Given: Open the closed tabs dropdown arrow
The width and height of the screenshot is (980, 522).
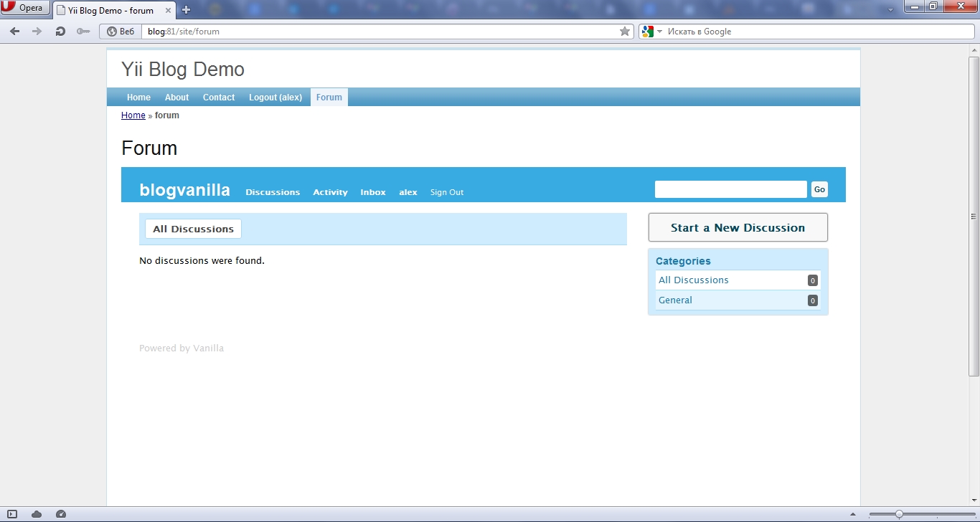Looking at the screenshot, I should (891, 10).
